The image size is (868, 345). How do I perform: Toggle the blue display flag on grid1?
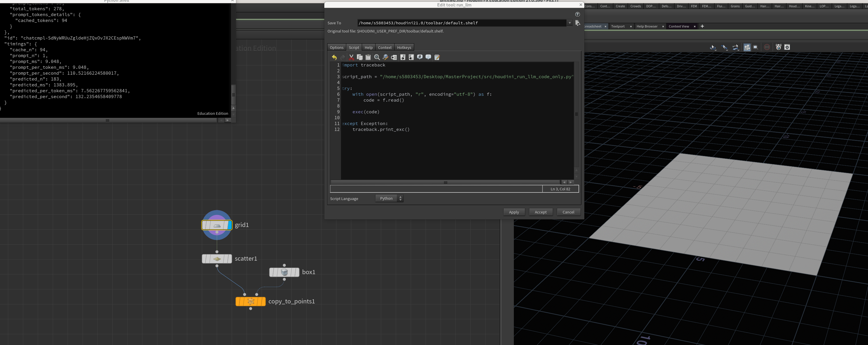tap(230, 225)
